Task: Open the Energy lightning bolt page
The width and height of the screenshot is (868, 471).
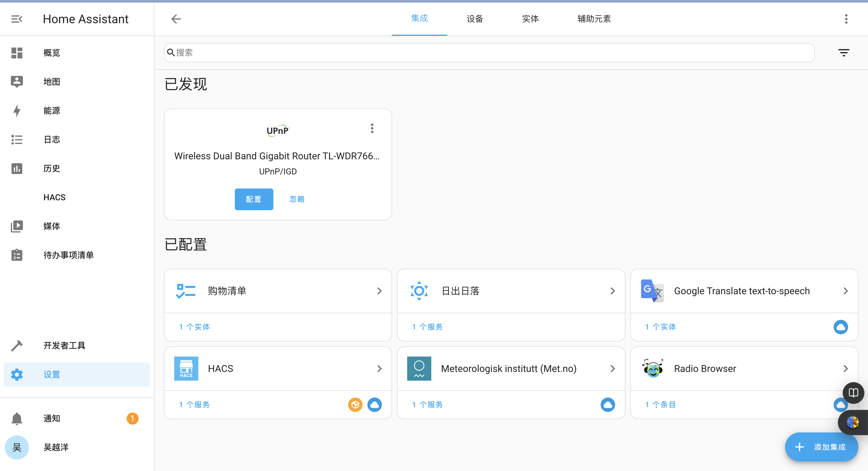Action: 17,111
